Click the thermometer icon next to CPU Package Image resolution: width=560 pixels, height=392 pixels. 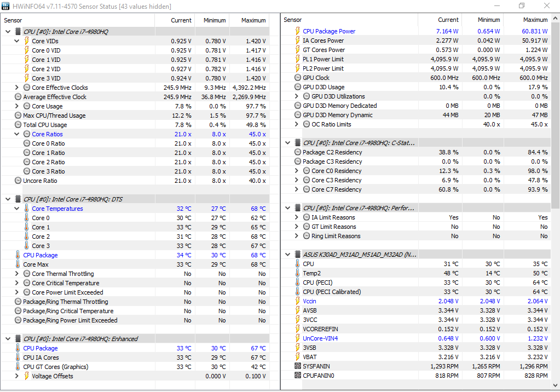(x=18, y=255)
